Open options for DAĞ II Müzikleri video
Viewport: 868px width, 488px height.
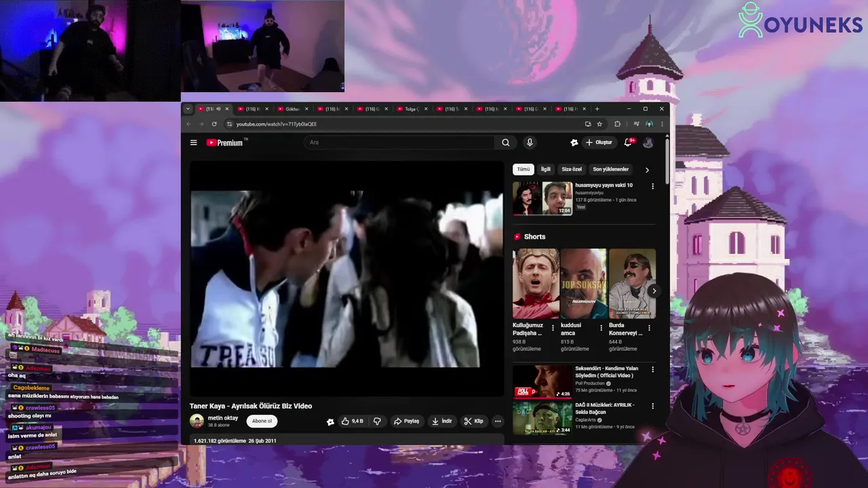coord(653,406)
